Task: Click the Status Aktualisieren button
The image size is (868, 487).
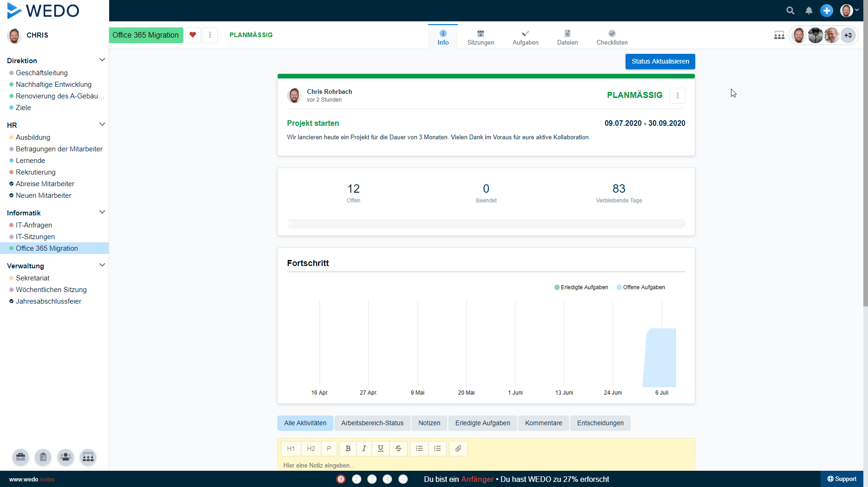Action: pyautogui.click(x=660, y=61)
